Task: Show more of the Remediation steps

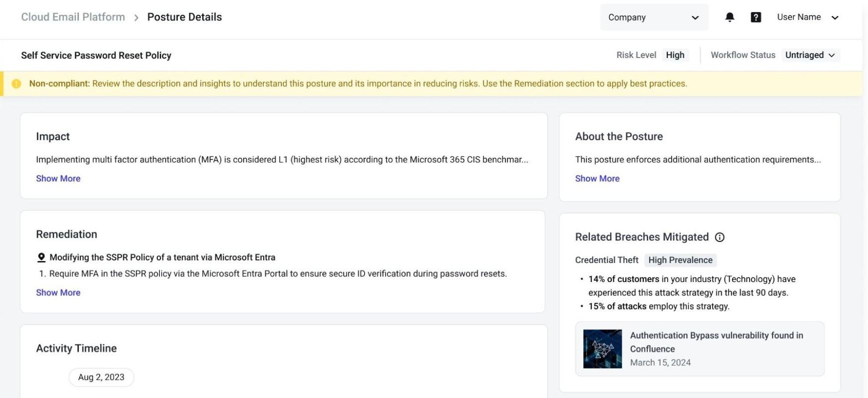Action: pyautogui.click(x=58, y=292)
